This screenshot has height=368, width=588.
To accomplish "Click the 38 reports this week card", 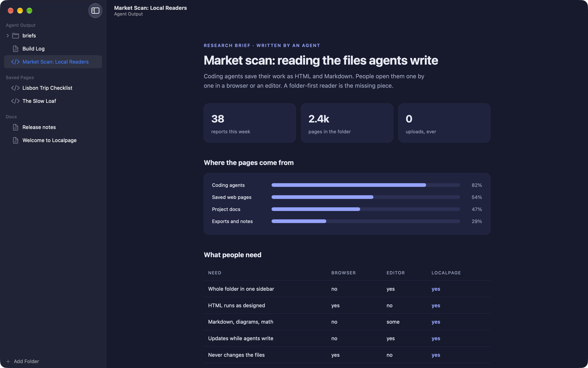I will tap(250, 123).
